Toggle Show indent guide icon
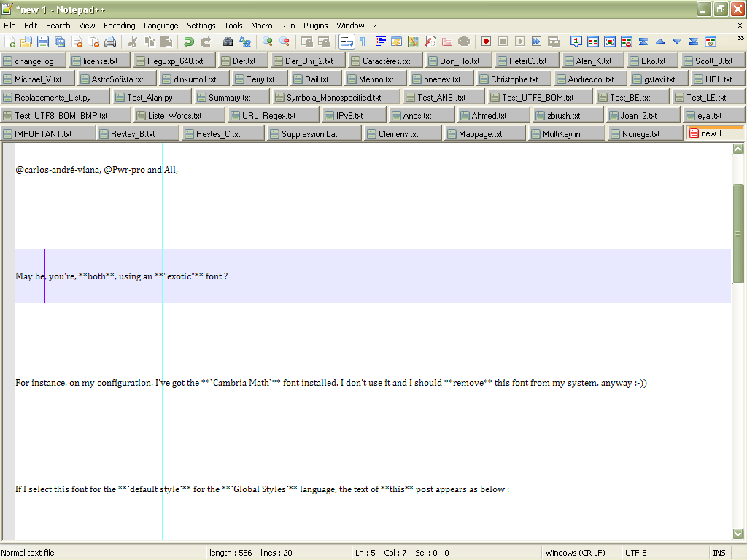This screenshot has width=747, height=560. (x=380, y=42)
